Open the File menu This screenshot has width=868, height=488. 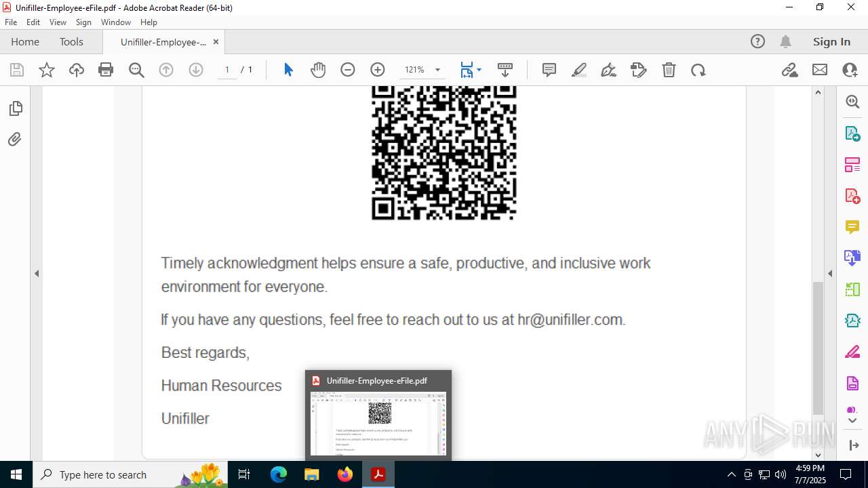click(11, 22)
